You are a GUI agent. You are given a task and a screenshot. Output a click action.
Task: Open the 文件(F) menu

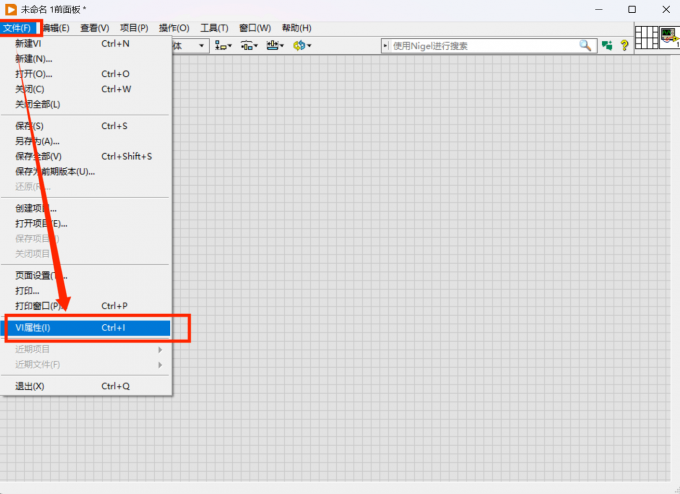tap(17, 28)
